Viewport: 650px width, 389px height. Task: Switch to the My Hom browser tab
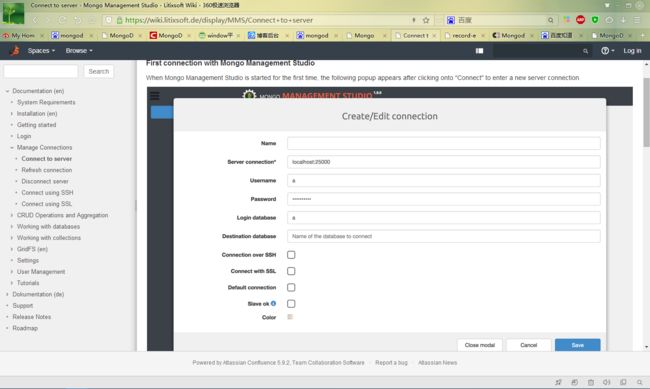(x=23, y=36)
